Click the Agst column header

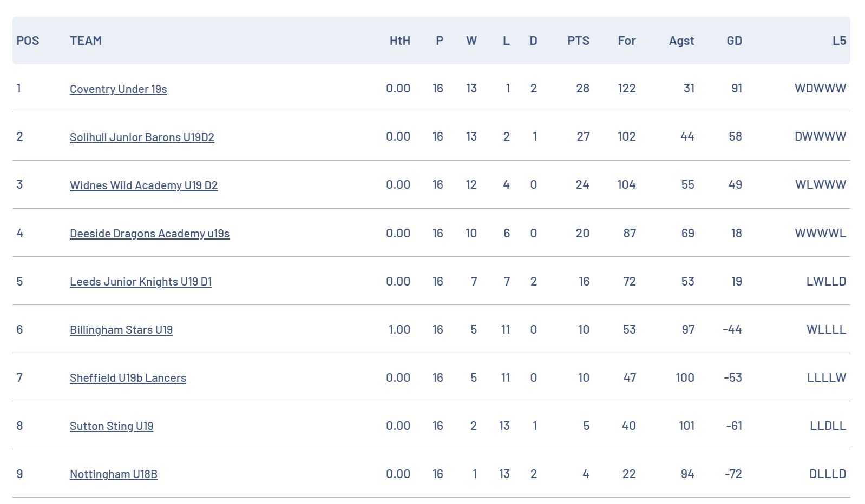pos(681,41)
